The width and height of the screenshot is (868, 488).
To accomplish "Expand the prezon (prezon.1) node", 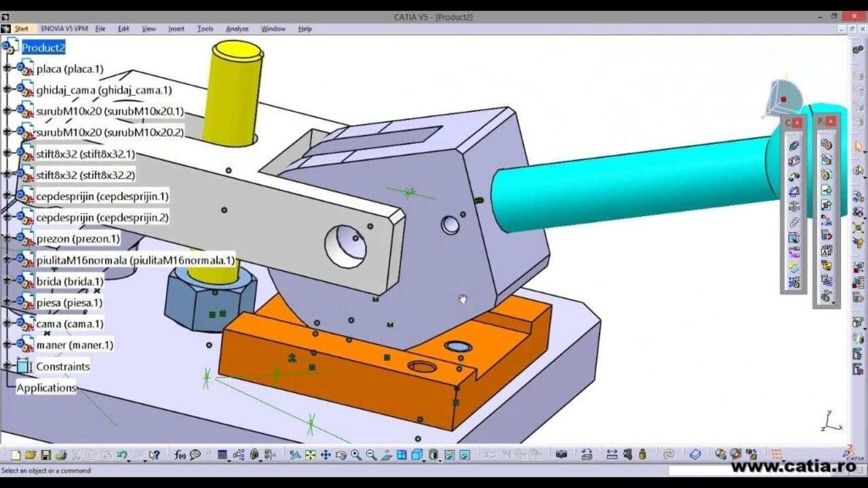I will 7,238.
